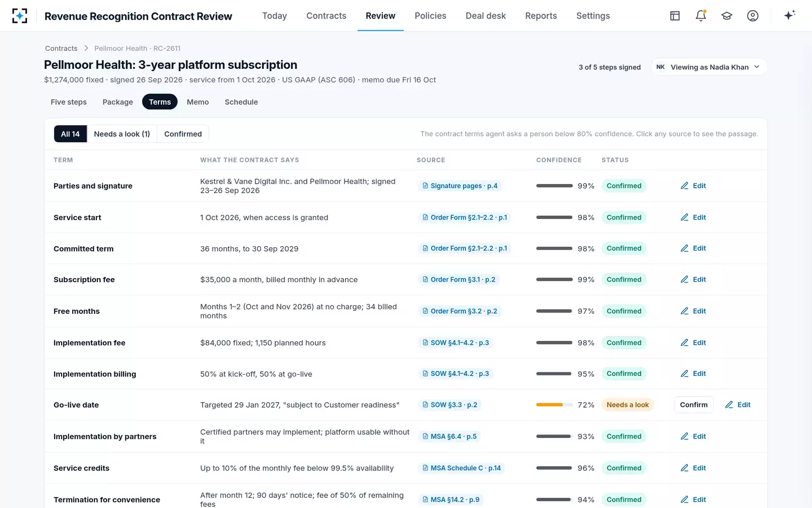Open the Schedule tab
Image resolution: width=812 pixels, height=508 pixels.
(241, 102)
